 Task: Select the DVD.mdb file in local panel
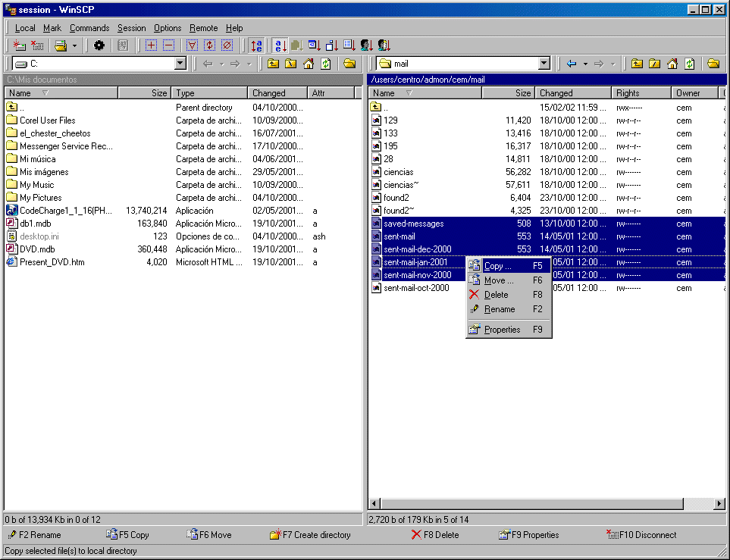pos(37,249)
